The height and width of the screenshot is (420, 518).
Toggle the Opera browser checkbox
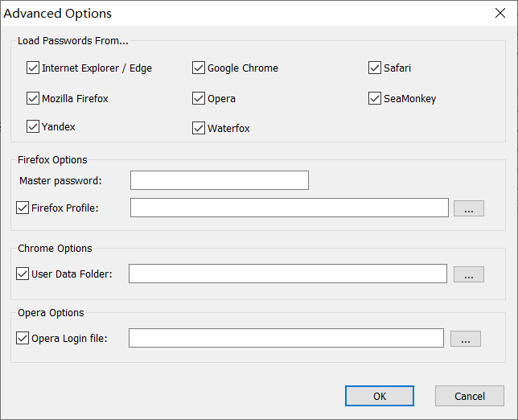(199, 99)
